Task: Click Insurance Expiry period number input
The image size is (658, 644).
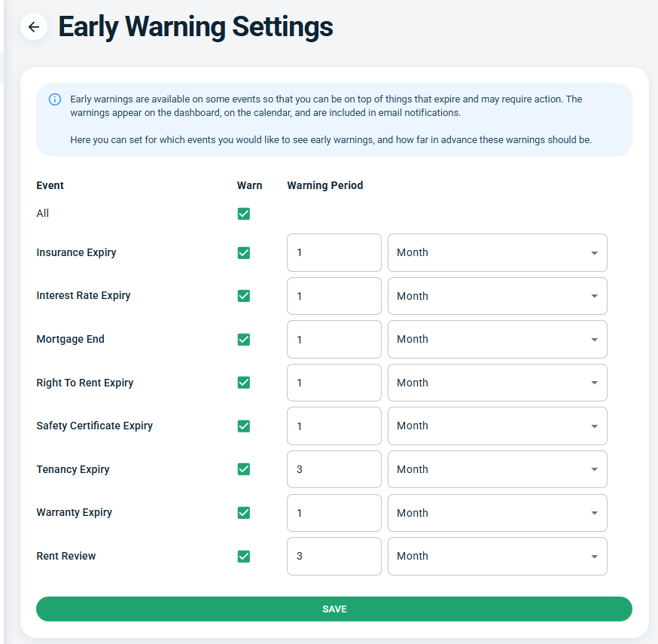Action: pos(334,253)
